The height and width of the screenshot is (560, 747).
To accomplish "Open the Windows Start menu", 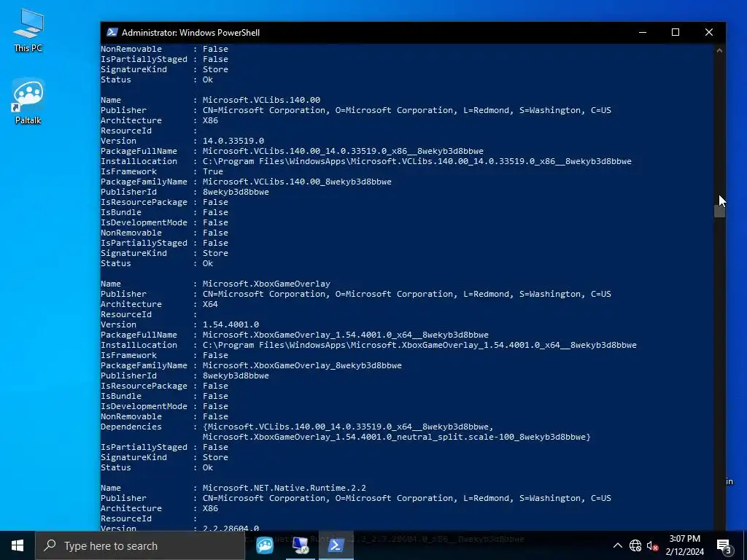I will tap(18, 545).
